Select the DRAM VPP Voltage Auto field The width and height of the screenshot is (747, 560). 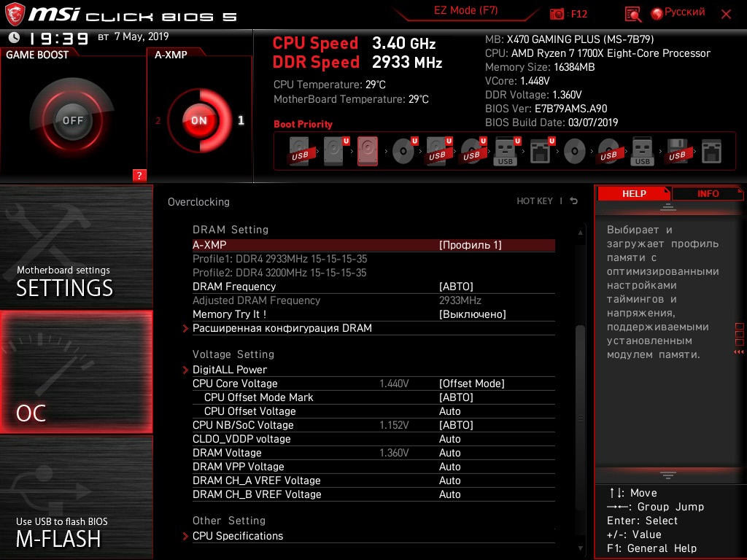(449, 466)
